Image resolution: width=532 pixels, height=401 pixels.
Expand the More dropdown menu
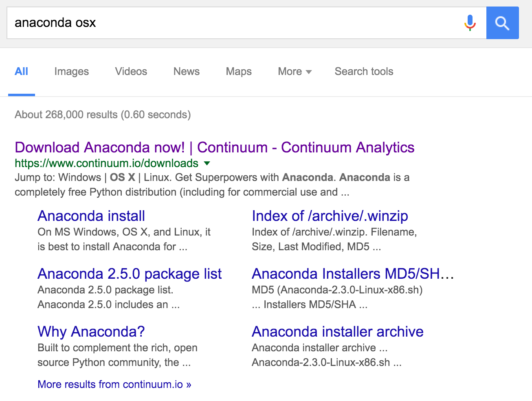point(295,71)
